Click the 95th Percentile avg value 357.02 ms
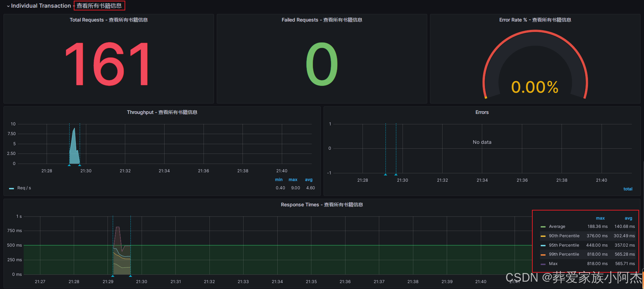The image size is (644, 289). (x=625, y=245)
